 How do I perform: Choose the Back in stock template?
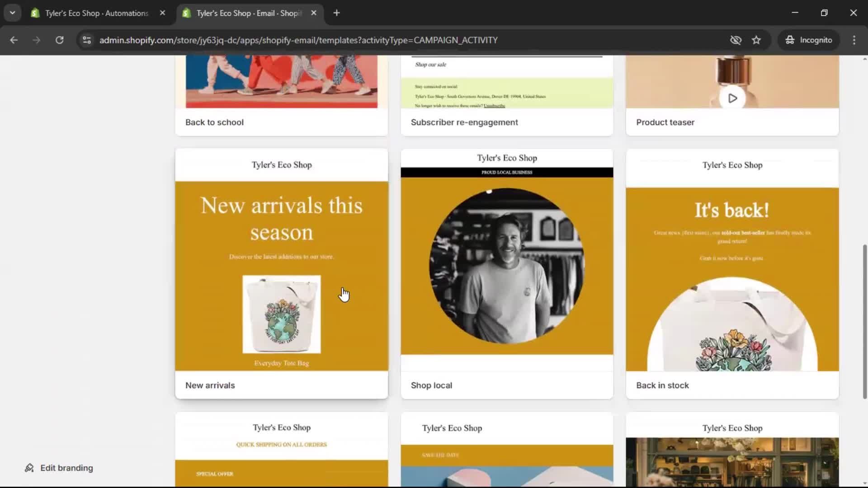click(731, 271)
